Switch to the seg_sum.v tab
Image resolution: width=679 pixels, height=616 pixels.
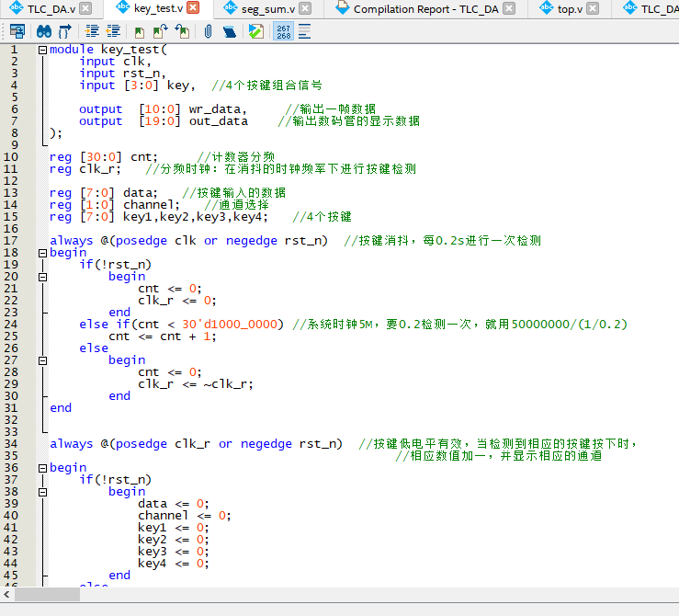267,9
